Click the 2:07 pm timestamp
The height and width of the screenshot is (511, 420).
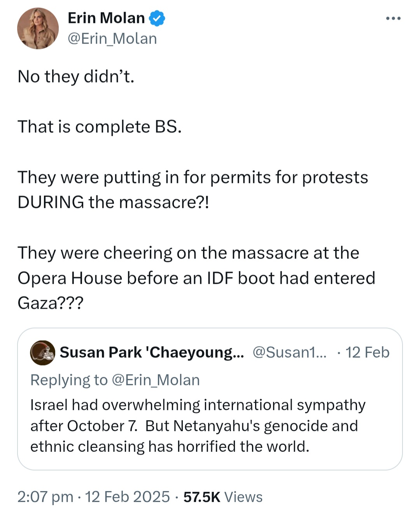(x=45, y=497)
